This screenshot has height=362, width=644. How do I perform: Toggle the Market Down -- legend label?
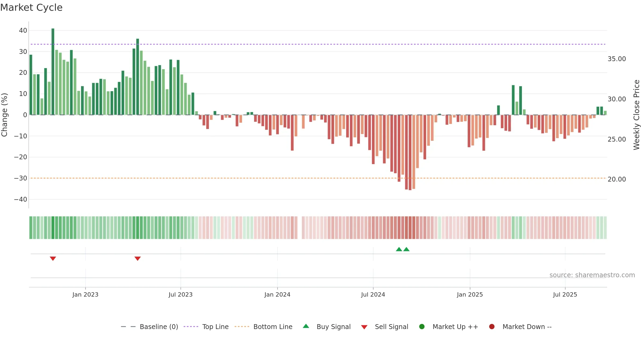(527, 327)
